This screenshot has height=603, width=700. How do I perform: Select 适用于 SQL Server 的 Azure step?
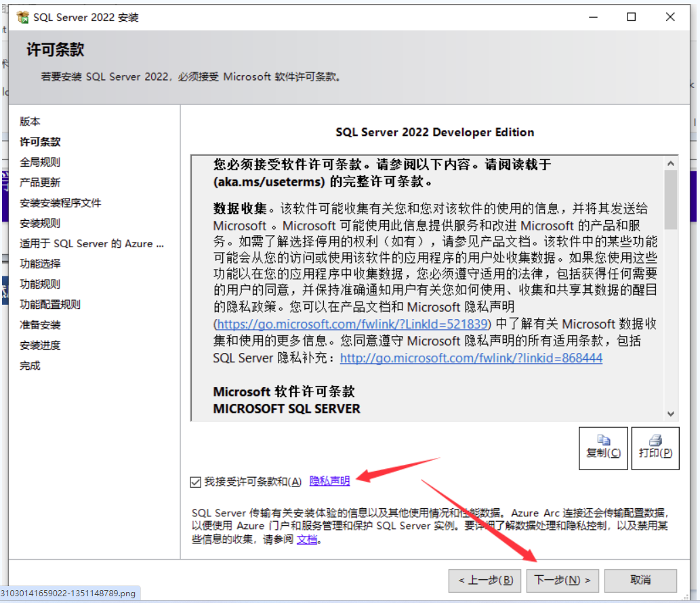click(x=91, y=244)
